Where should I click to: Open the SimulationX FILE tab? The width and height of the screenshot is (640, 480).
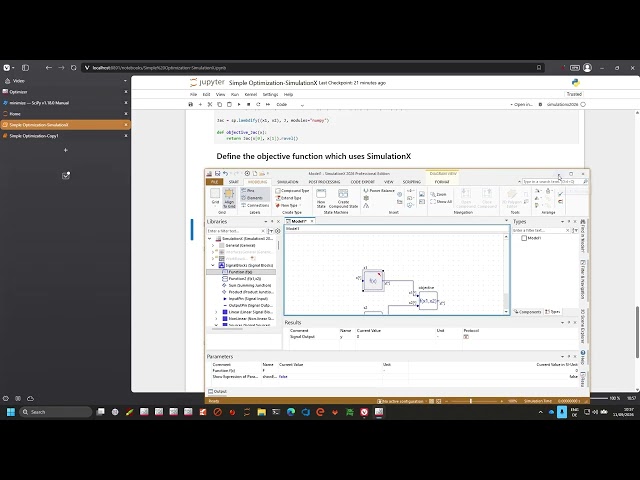click(215, 182)
